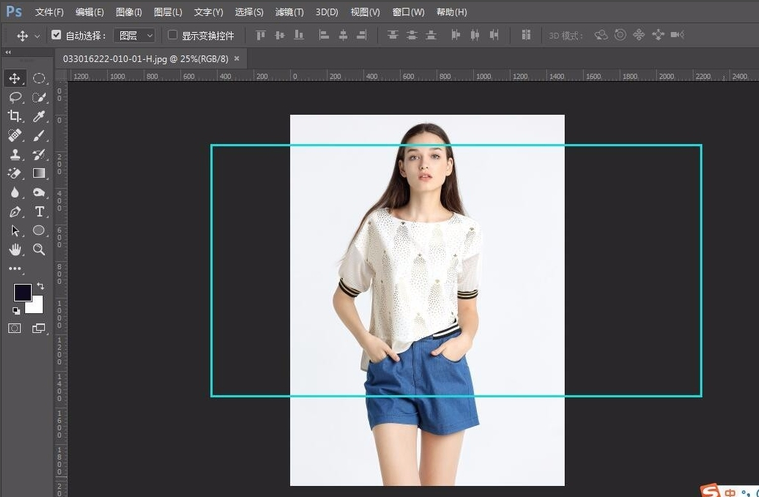This screenshot has width=759, height=497.
Task: Click the dark foreground color swatch
Action: 21,292
